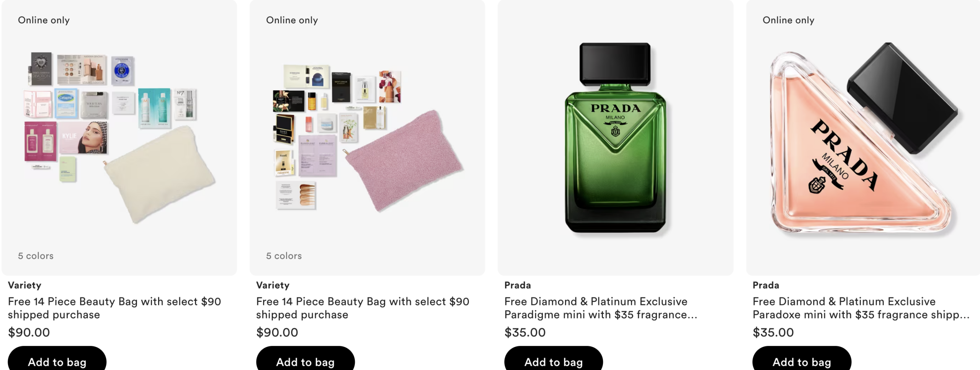Click "5 colors" on the cream pouch card

(x=36, y=256)
